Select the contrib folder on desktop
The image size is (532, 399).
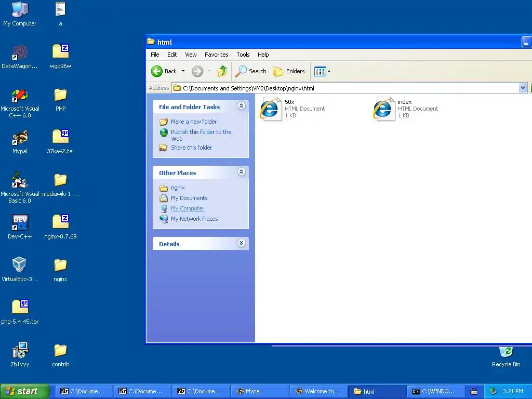tap(60, 355)
